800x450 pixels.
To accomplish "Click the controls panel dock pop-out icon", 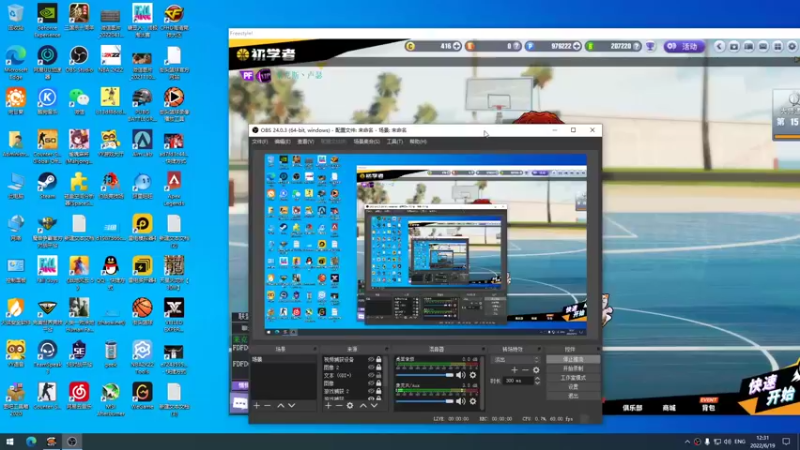I will [x=599, y=349].
